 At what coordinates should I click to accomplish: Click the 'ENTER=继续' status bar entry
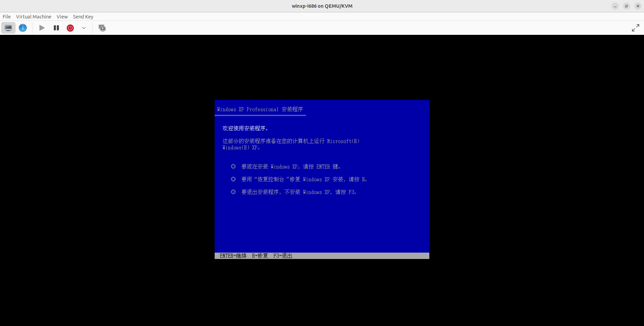coord(233,256)
